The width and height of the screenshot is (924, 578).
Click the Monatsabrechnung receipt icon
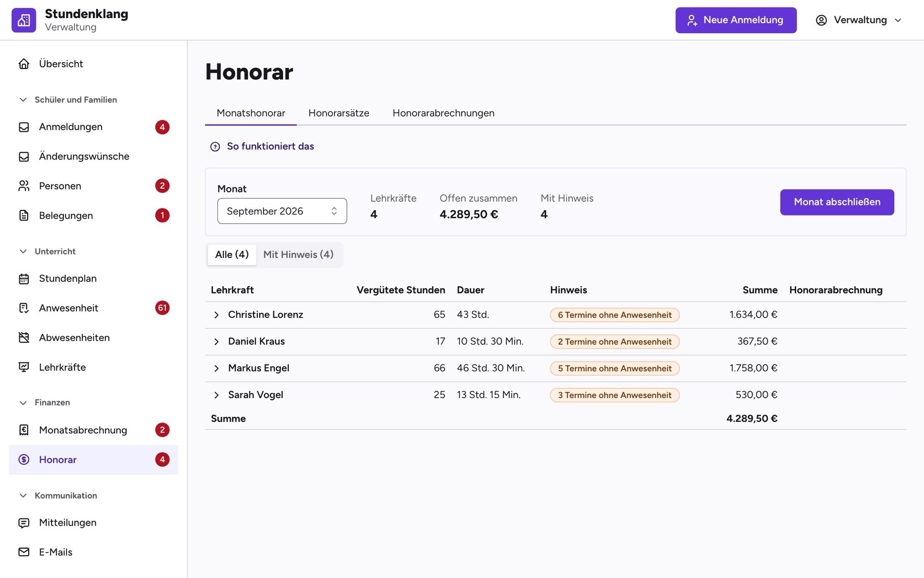pos(24,430)
